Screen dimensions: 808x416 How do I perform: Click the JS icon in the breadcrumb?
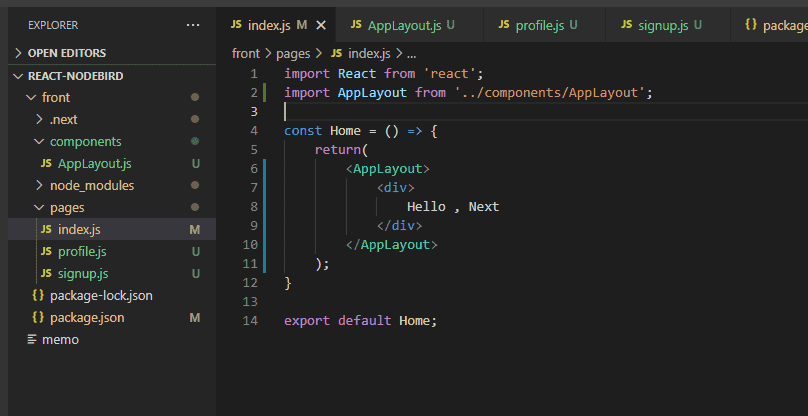pos(336,54)
